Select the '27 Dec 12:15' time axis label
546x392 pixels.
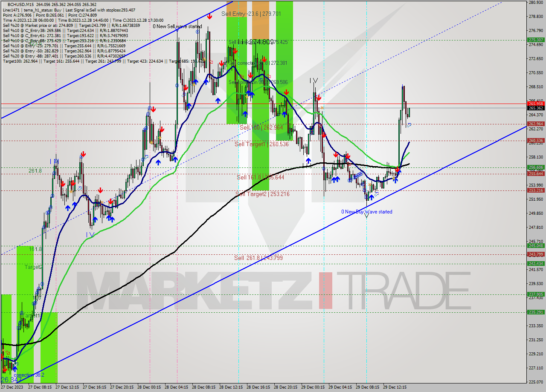pyautogui.click(x=67, y=387)
